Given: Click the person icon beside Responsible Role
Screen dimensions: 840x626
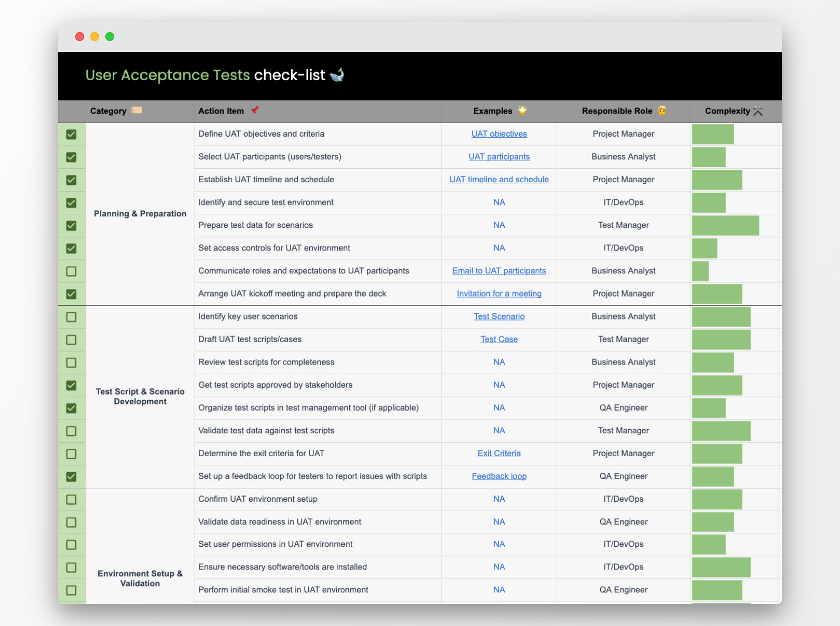Looking at the screenshot, I should tap(662, 111).
